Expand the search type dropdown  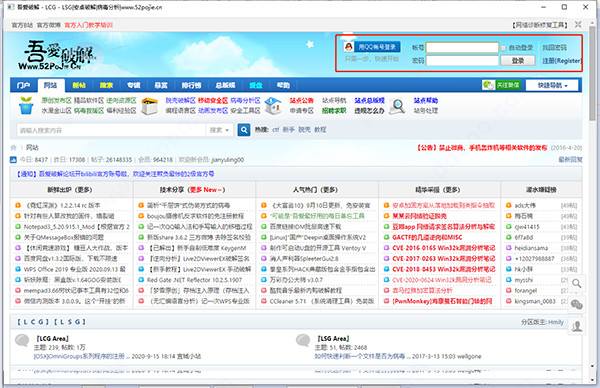tap(219, 130)
